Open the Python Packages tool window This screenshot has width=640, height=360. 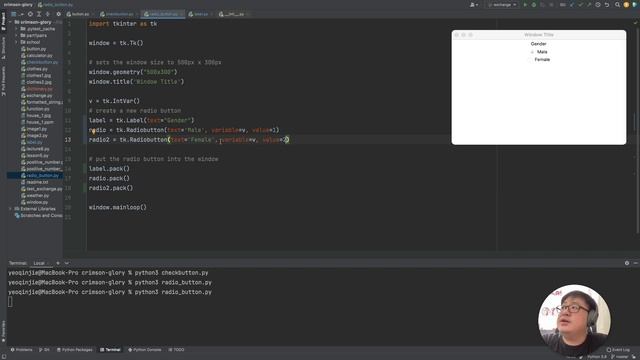click(75, 350)
